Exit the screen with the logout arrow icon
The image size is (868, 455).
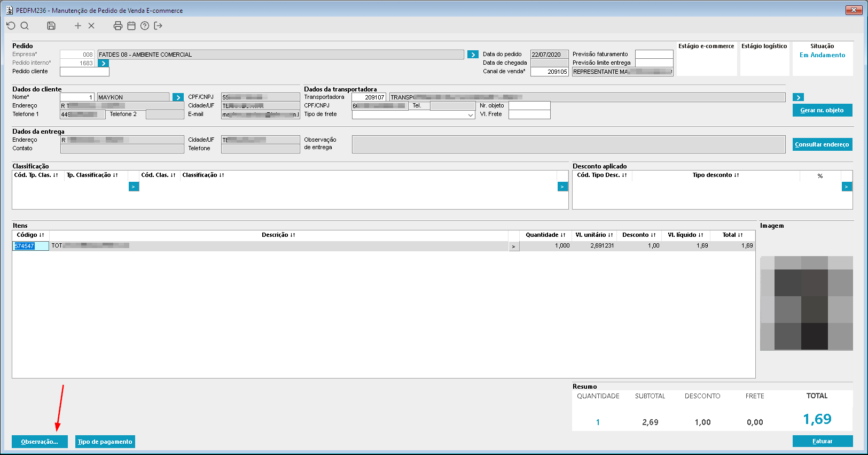point(158,26)
